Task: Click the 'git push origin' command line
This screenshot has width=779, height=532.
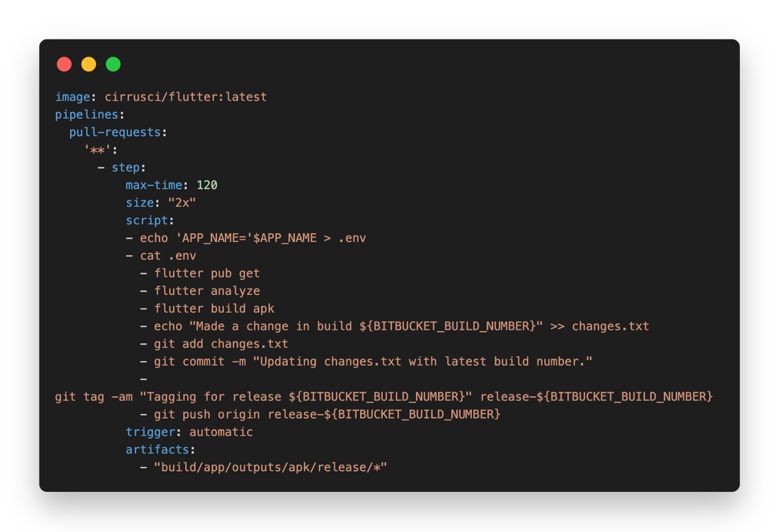Action: pyautogui.click(x=327, y=415)
